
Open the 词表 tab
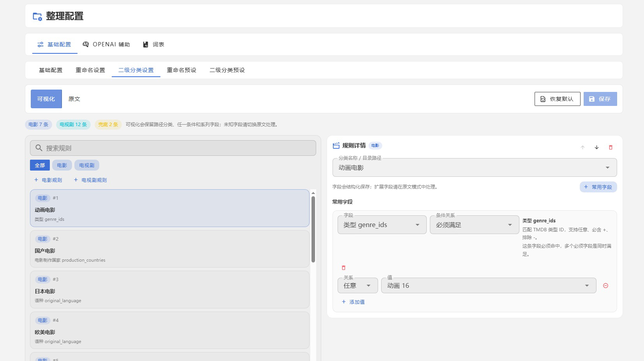[153, 44]
